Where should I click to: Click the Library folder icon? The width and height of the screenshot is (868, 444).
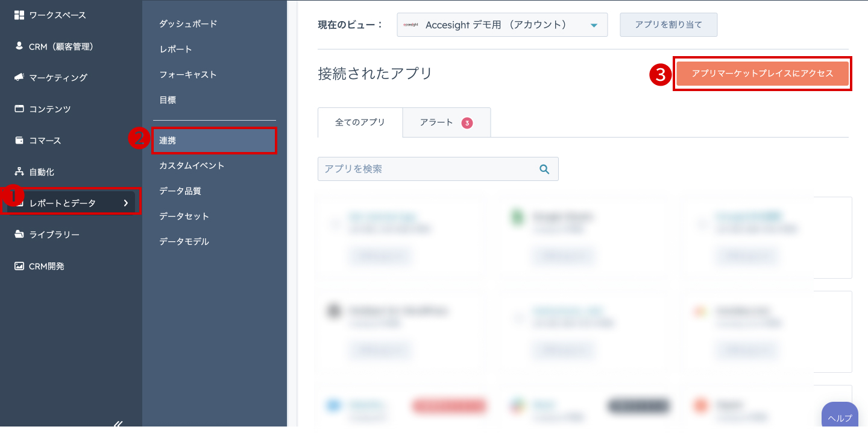(x=19, y=234)
